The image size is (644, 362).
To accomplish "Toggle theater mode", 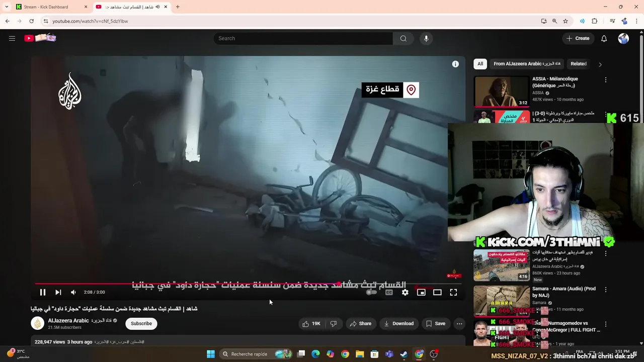I will pyautogui.click(x=437, y=292).
